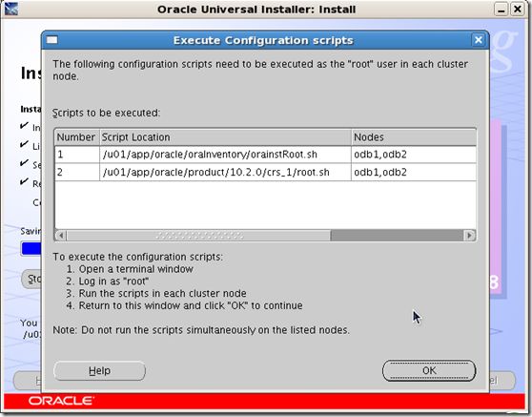The image size is (532, 417).
Task: Click the OK button in the dialog
Action: click(429, 370)
